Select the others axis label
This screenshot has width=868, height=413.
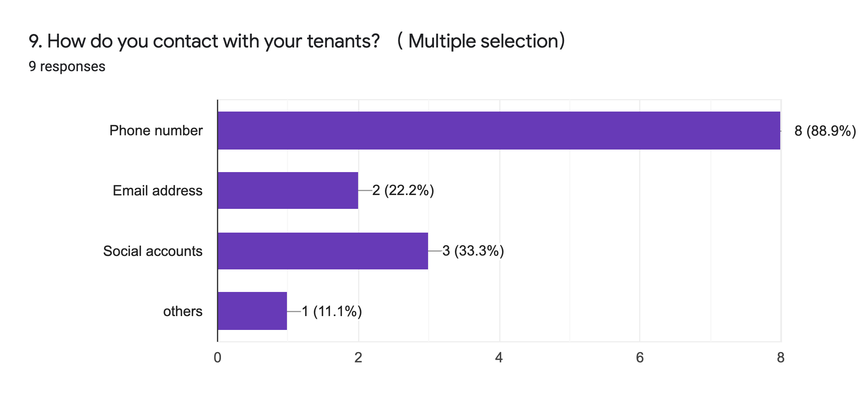[x=183, y=311]
